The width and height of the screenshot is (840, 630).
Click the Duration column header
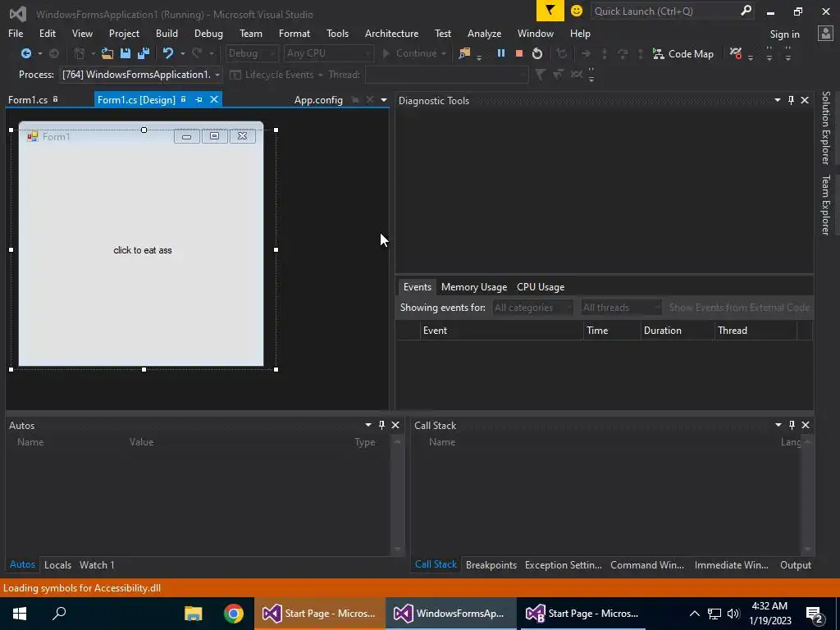click(677, 331)
